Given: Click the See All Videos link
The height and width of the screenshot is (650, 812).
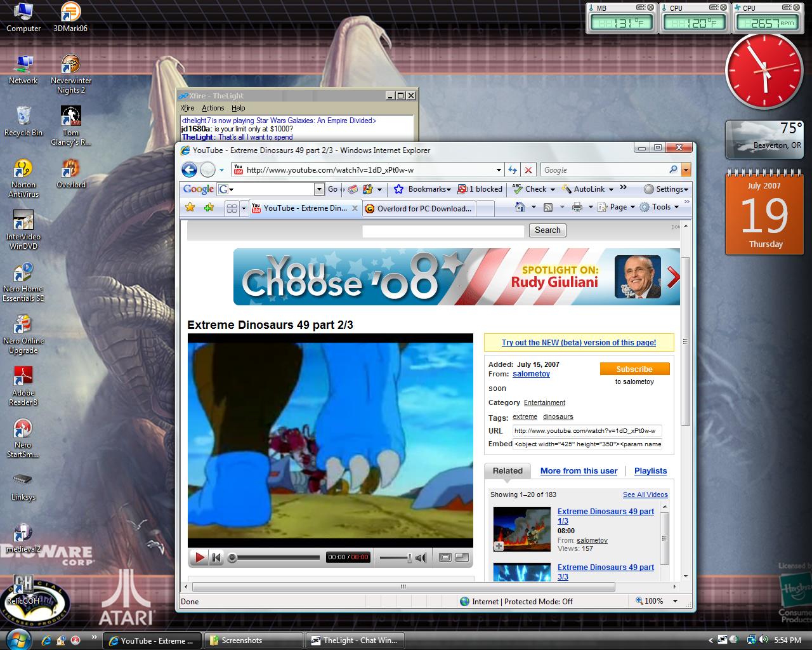Looking at the screenshot, I should coord(645,494).
